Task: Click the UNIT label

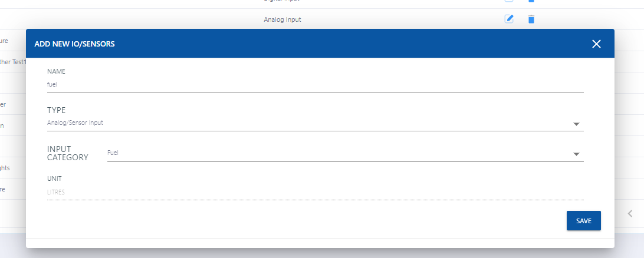Action: (x=54, y=178)
